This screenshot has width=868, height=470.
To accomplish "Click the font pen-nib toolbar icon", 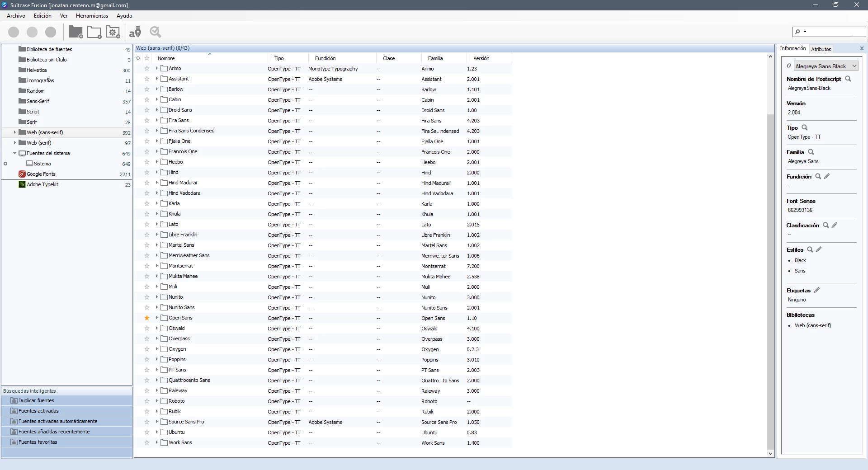I will [x=135, y=32].
